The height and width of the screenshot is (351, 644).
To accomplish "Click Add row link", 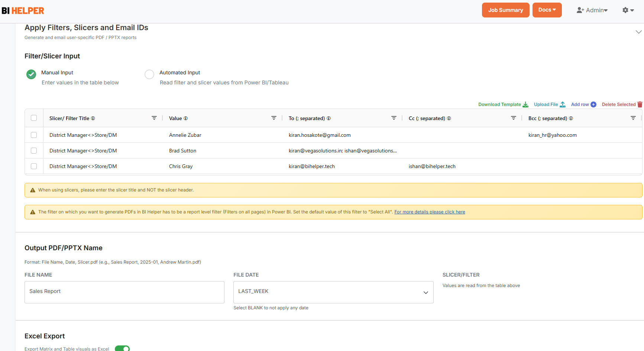I will tap(580, 104).
